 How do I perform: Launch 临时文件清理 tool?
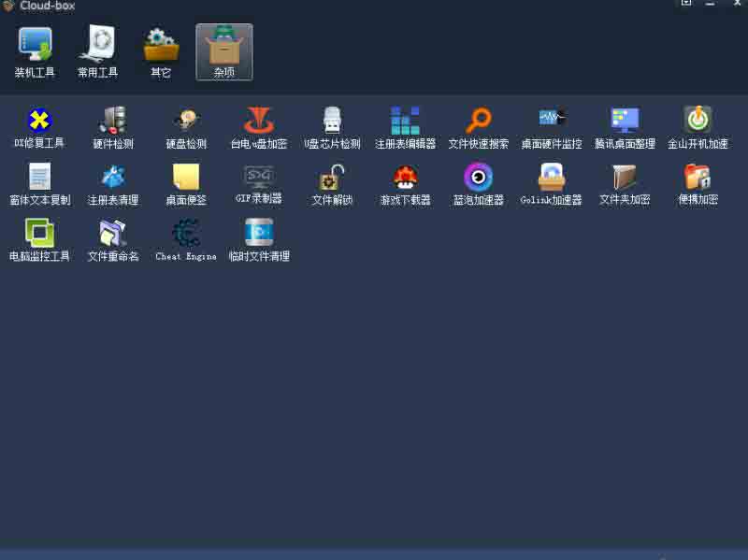click(259, 240)
